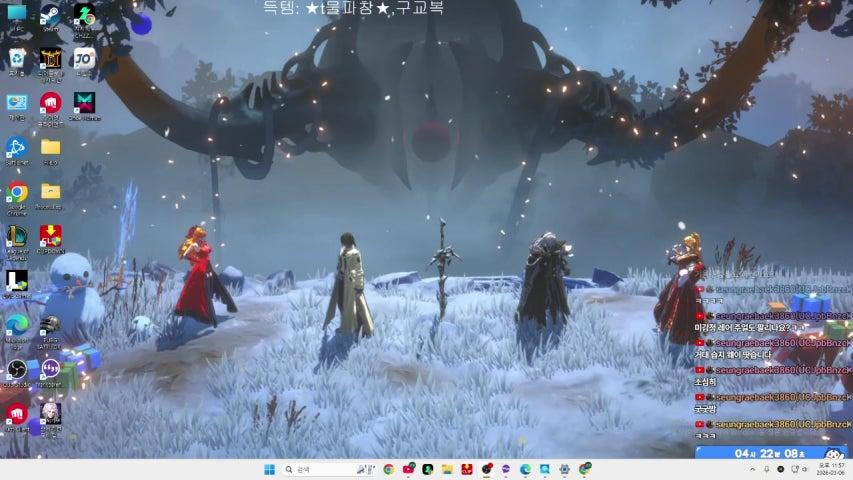Open File Explorer from the taskbar
853x480 pixels.
point(447,469)
